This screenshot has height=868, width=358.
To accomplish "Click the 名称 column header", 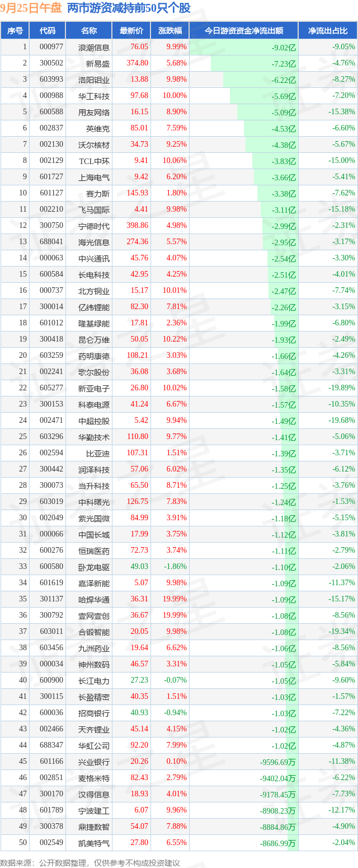I will coord(88,31).
